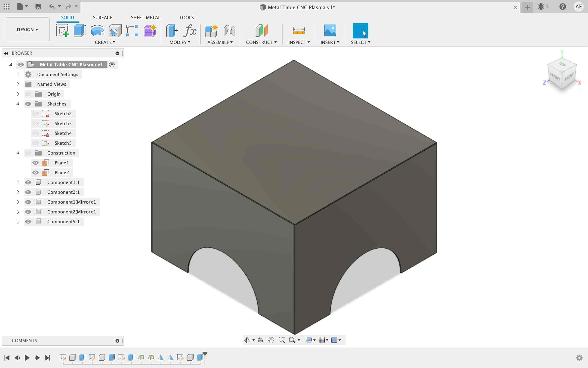Select the SOLID tab
Viewport: 588px width, 368px height.
pyautogui.click(x=68, y=18)
